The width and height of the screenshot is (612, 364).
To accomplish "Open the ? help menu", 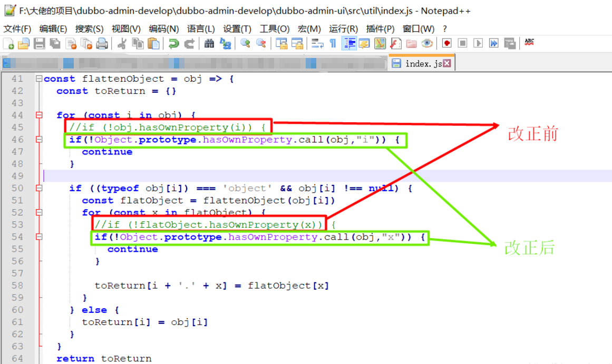I will [444, 29].
